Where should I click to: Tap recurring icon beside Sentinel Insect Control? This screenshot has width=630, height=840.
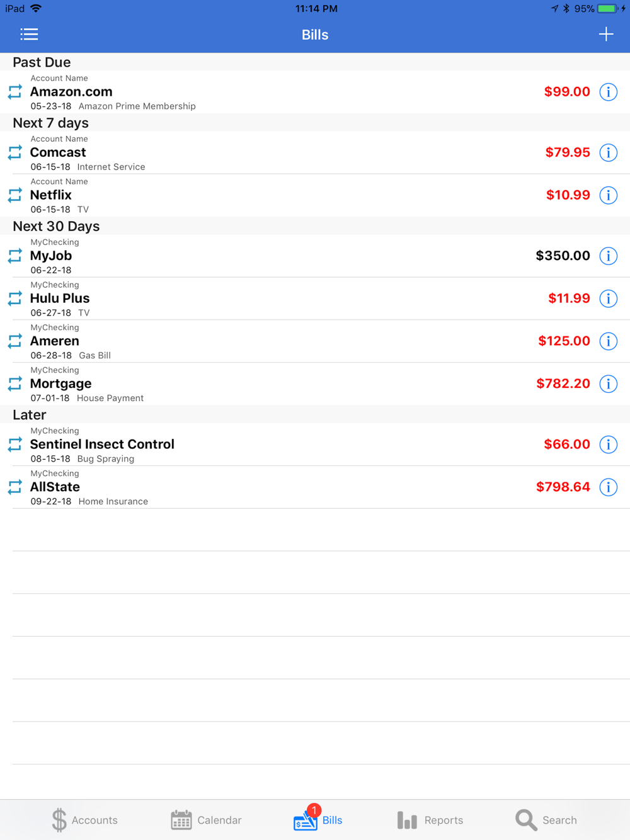(15, 445)
